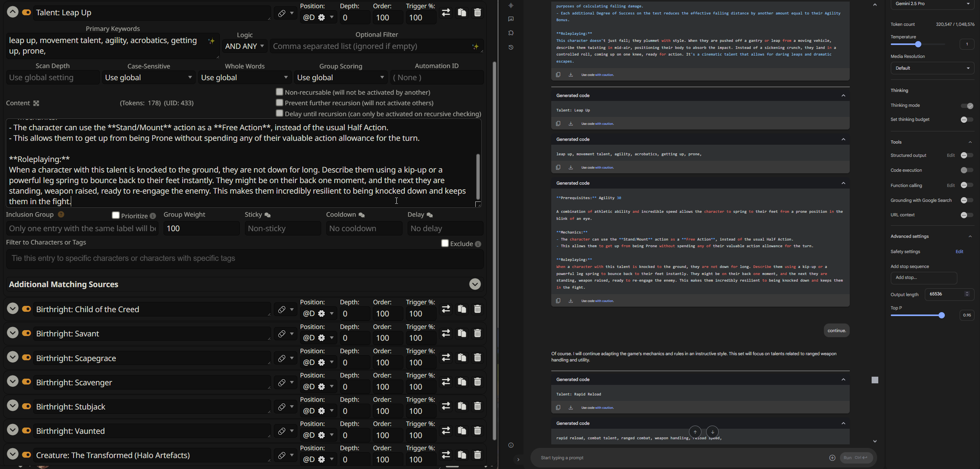The width and height of the screenshot is (980, 469).
Task: Open the AND ANY logic dropdown
Action: [245, 46]
